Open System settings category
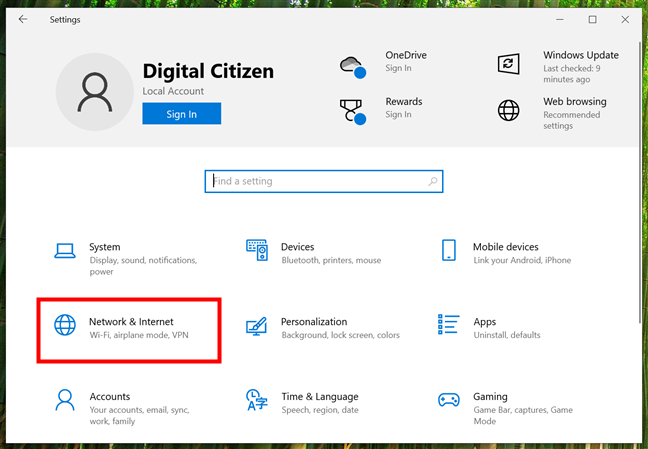 coord(126,259)
